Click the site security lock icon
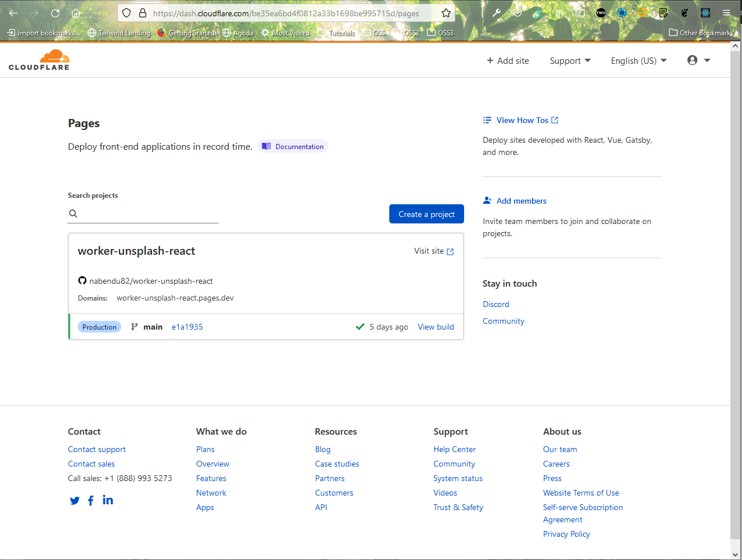The width and height of the screenshot is (742, 560). coord(143,13)
